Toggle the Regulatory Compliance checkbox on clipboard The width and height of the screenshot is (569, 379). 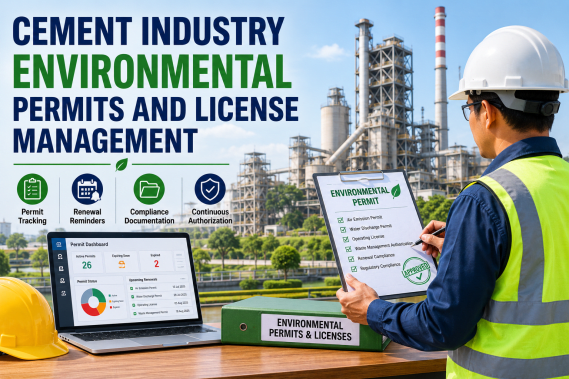point(354,269)
